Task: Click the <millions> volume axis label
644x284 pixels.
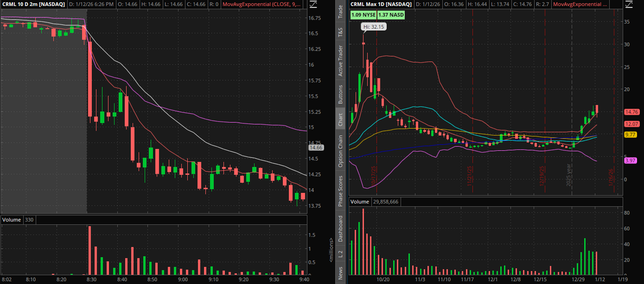Action: [x=332, y=249]
